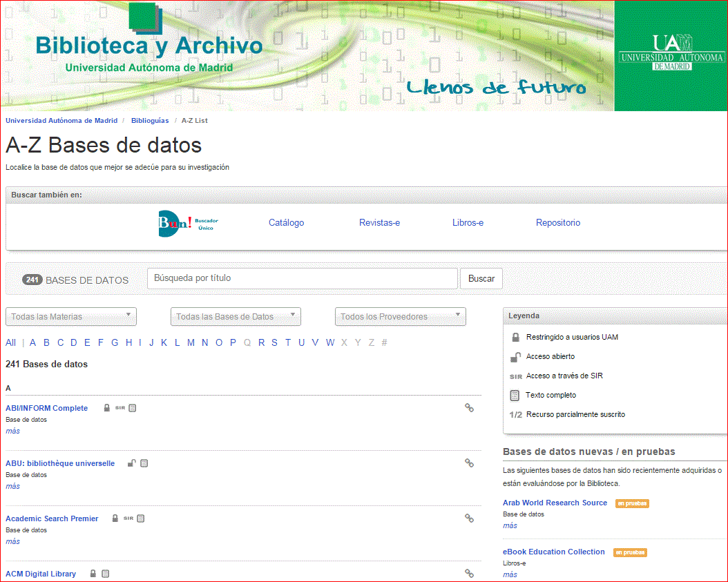Screen dimensions: 728x582
Task: Click the full-text icon next to Academic Search Premier
Action: (141, 518)
